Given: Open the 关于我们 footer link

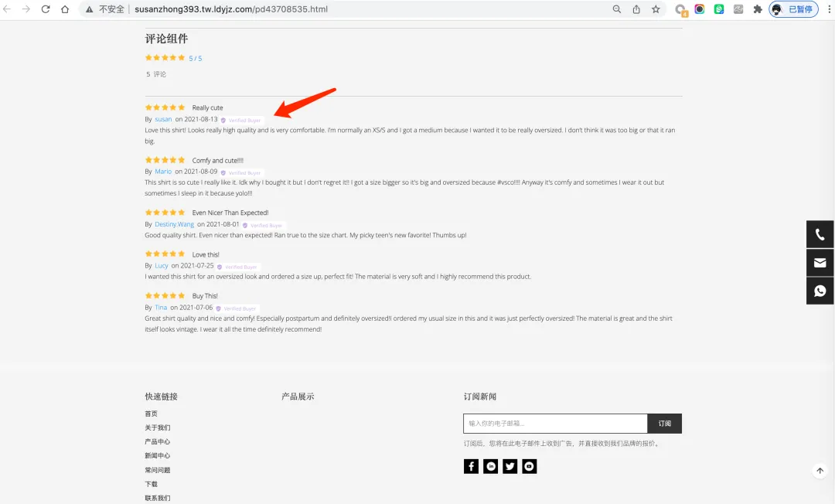Looking at the screenshot, I should [x=158, y=427].
